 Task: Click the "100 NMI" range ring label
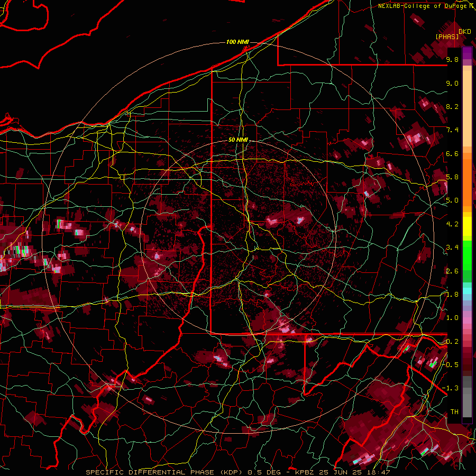tap(237, 42)
